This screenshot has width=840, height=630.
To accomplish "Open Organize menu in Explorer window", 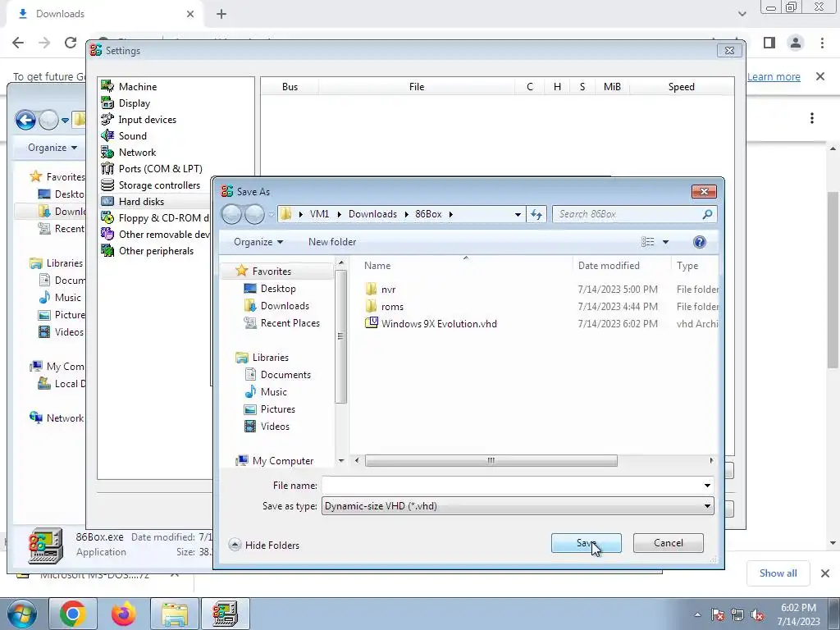I will coord(52,148).
